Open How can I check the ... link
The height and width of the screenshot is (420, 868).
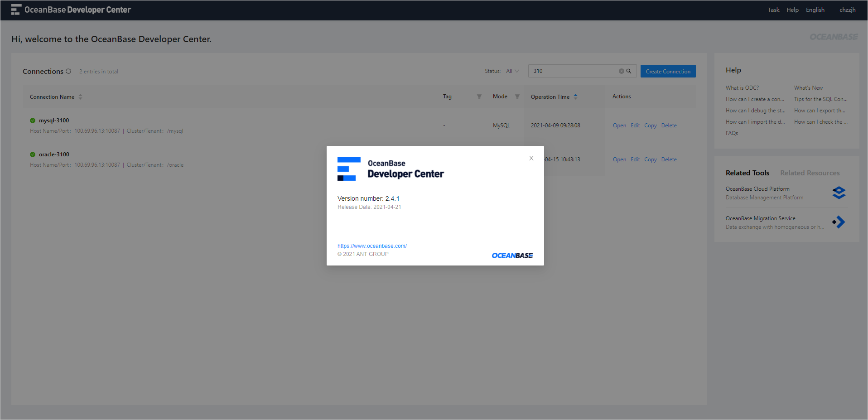pos(820,122)
